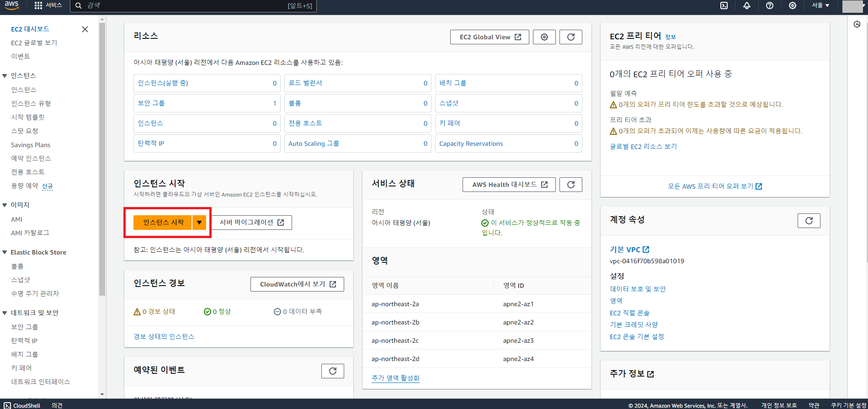Open 인스턴스 유형 in sidebar

[x=31, y=103]
